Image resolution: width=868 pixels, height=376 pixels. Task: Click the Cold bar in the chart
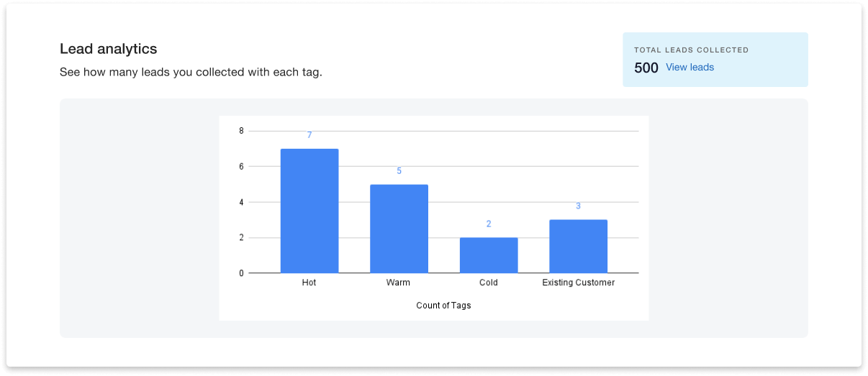click(x=489, y=255)
